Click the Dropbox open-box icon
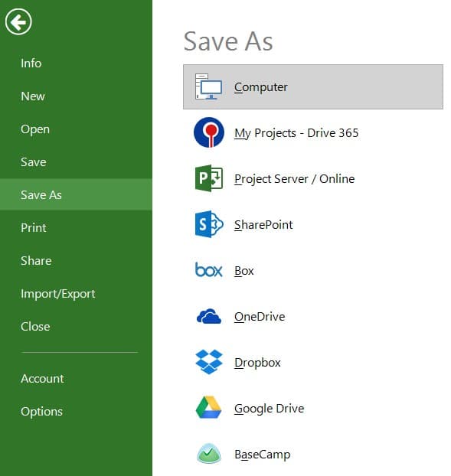This screenshot has height=476, width=451. pos(209,362)
